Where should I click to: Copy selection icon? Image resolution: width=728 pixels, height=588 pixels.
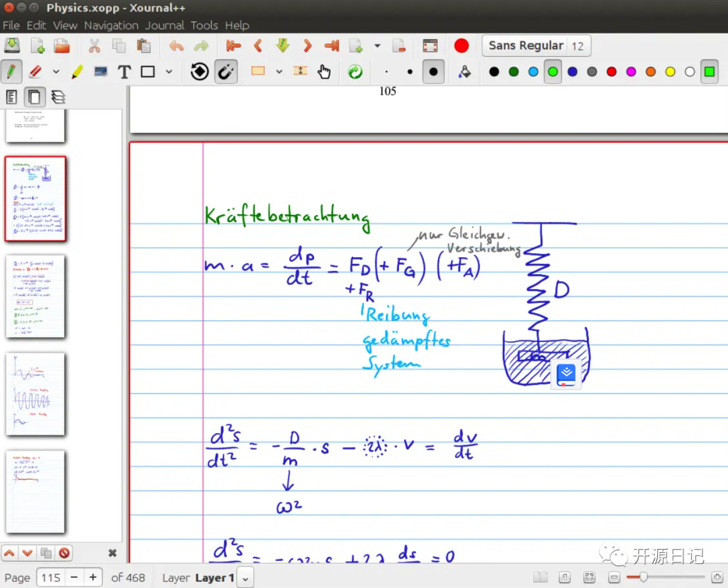pyautogui.click(x=119, y=46)
